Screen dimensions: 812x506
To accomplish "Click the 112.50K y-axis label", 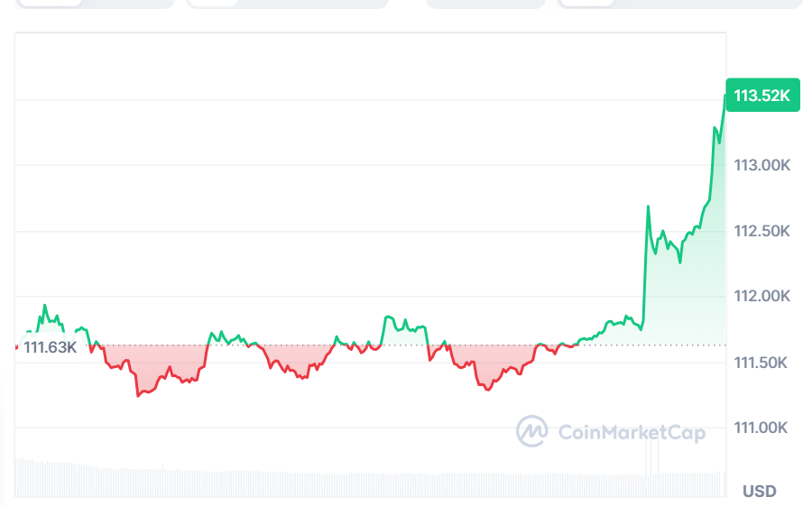I will (762, 232).
